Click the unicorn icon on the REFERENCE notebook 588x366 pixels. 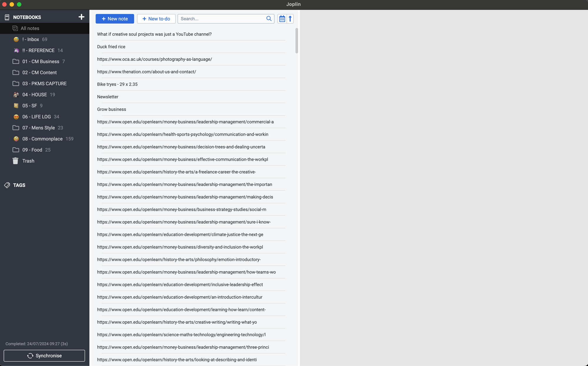tap(16, 50)
